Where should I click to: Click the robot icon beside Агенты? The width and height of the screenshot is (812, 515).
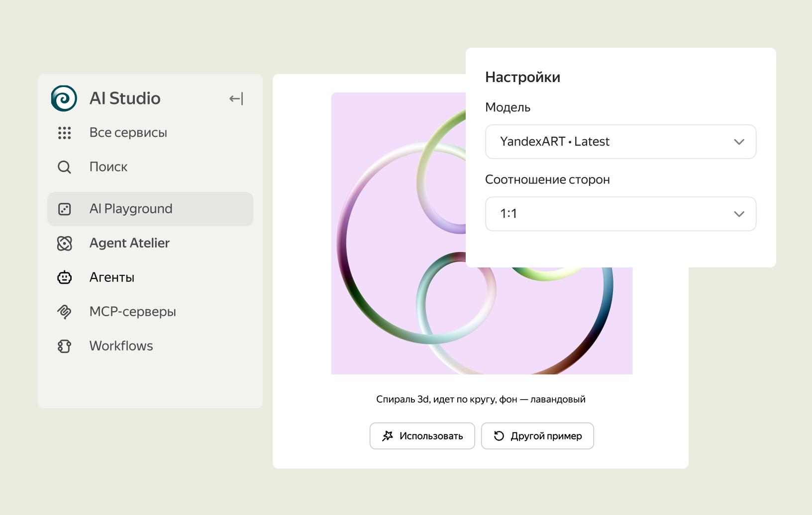[64, 277]
